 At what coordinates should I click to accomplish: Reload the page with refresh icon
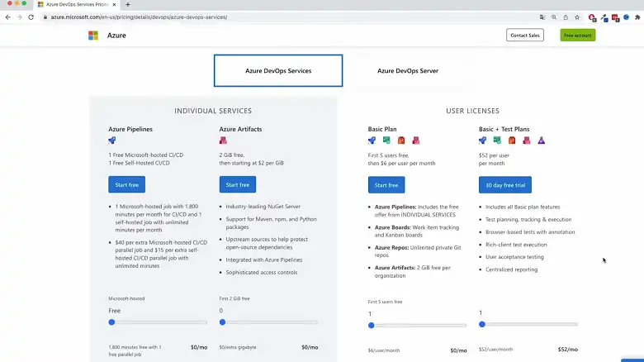tap(31, 17)
